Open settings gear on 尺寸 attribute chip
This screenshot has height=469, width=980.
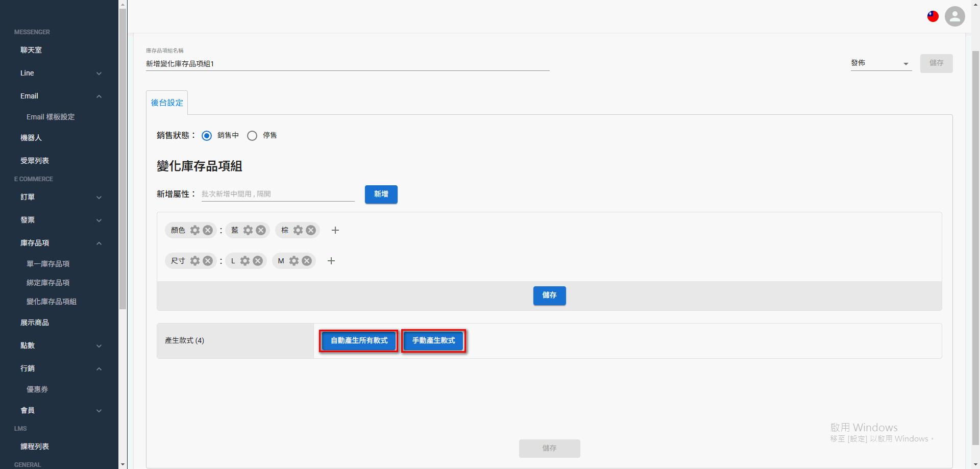(195, 261)
